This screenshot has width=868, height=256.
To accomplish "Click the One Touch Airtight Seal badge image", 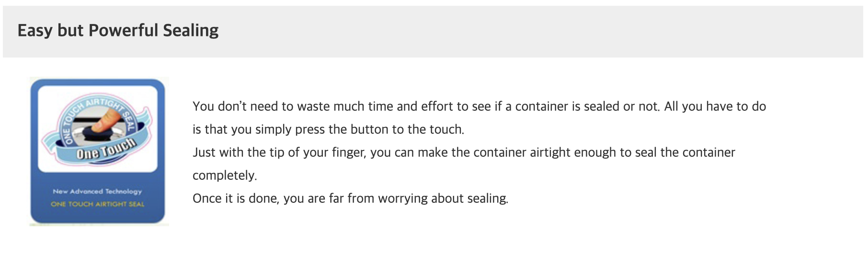I will [x=98, y=151].
